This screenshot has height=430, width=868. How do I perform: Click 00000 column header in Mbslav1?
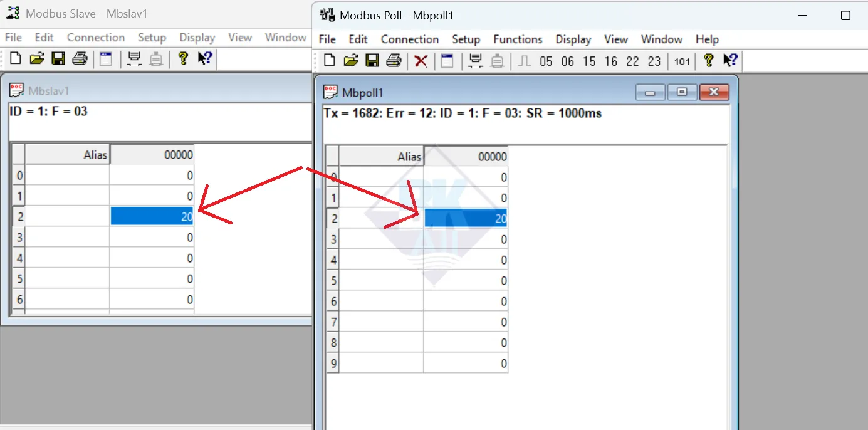(x=152, y=155)
